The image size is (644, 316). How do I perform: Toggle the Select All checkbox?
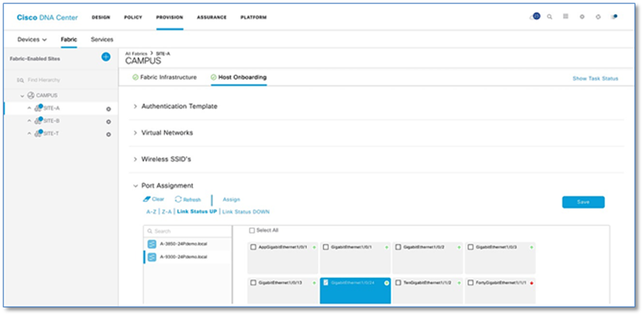click(252, 231)
